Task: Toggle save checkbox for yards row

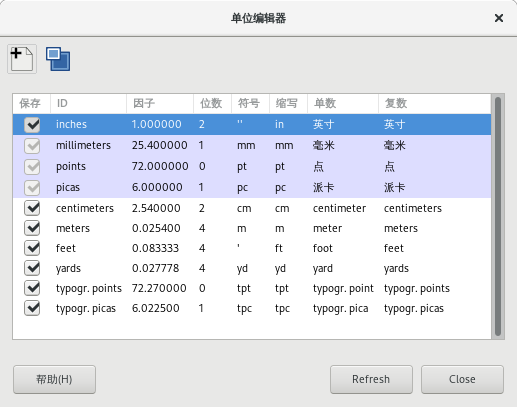Action: point(32,268)
